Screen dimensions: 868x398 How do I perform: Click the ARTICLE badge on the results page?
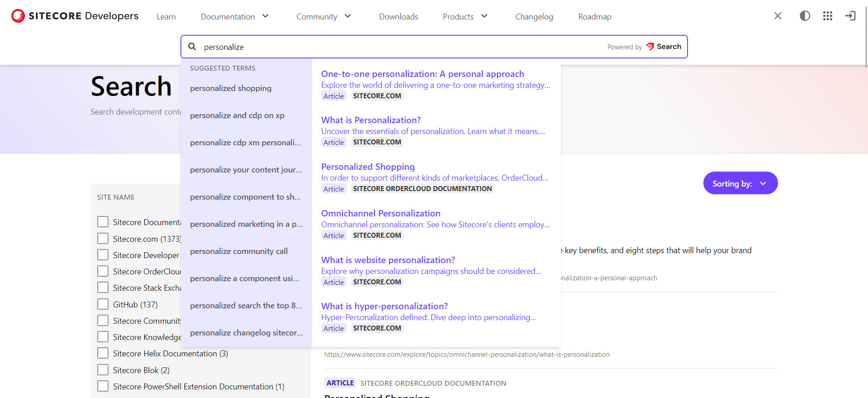pos(340,383)
